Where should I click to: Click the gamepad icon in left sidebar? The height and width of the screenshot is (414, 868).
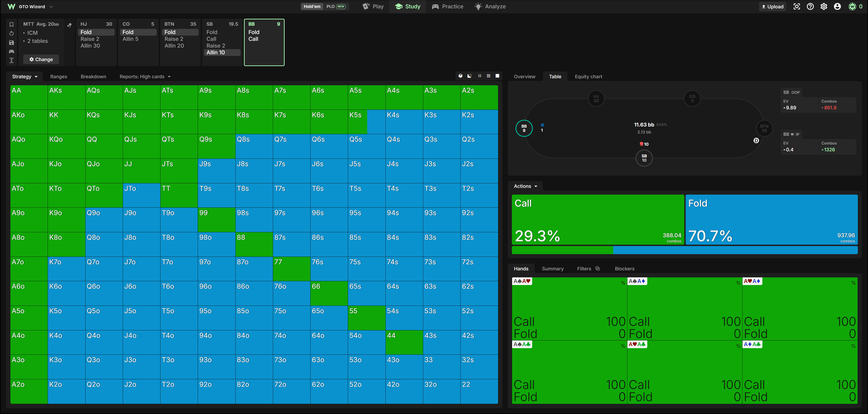(x=12, y=51)
